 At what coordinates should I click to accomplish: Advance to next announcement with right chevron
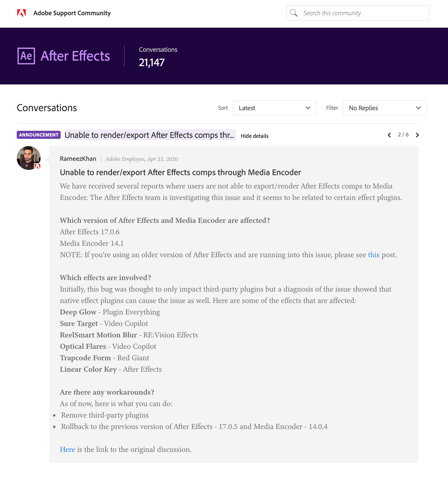click(x=417, y=135)
